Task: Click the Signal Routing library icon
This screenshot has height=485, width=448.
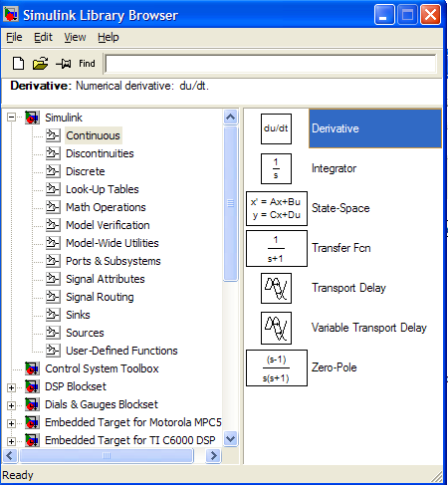Action: [53, 297]
